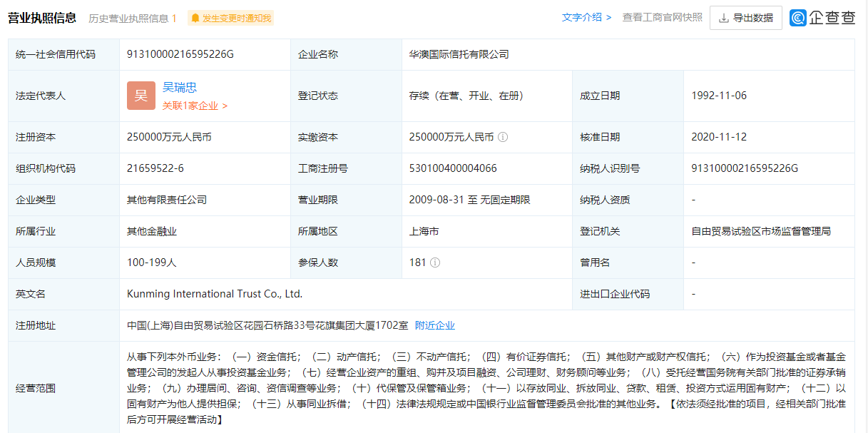Click the info icon beside 实缴资本 amount
Screen dimensions: 868x433
coord(503,137)
